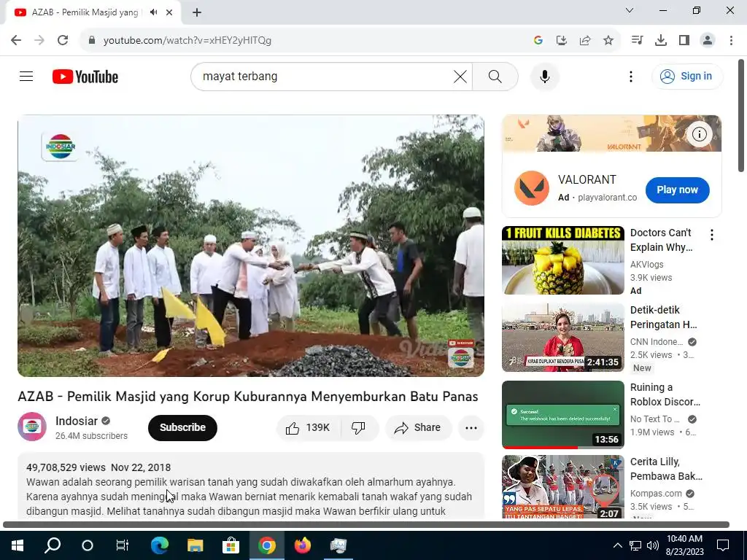Subscribe to the Indosiar channel
Viewport: 747px width, 560px height.
pos(182,427)
